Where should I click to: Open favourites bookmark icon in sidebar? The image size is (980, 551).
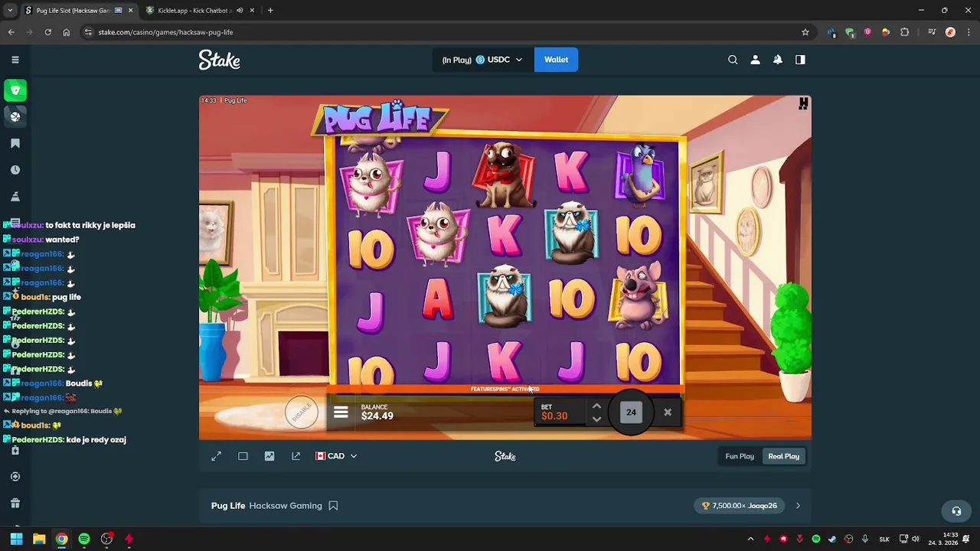click(x=15, y=144)
